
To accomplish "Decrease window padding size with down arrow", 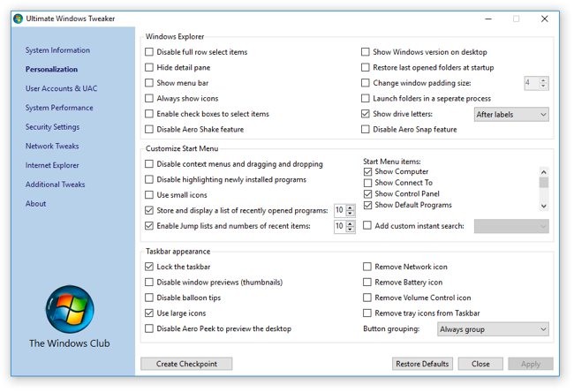I will coord(544,86).
